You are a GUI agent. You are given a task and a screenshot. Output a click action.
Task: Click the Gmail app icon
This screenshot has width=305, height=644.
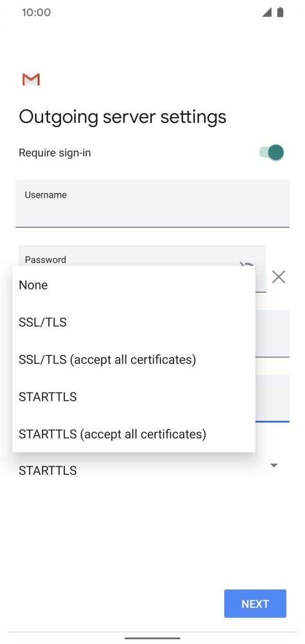pos(31,79)
